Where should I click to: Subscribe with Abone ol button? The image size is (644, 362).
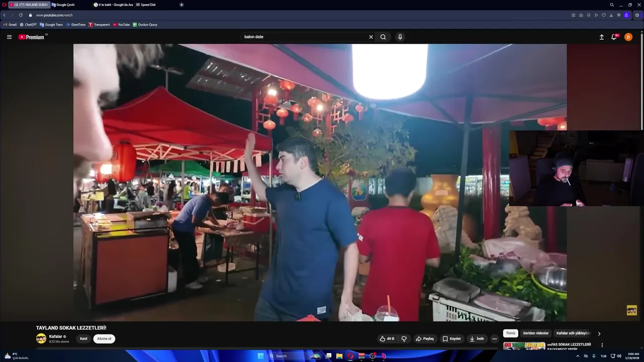[x=104, y=339]
